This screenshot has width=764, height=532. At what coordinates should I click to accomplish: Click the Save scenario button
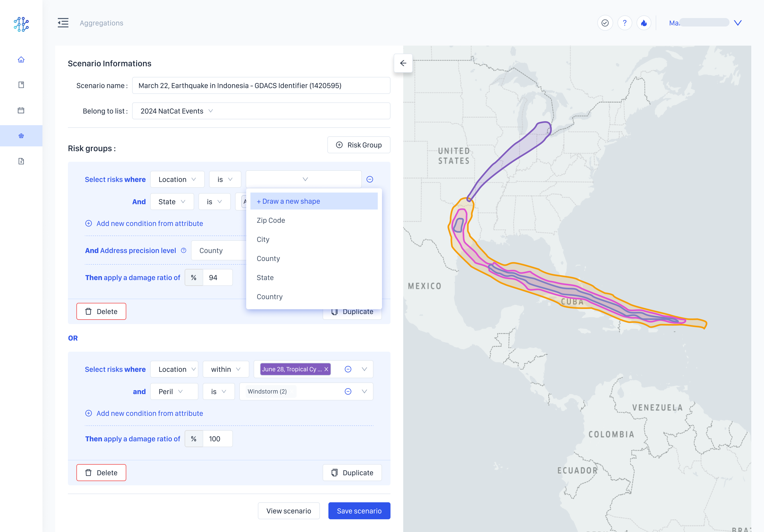pyautogui.click(x=359, y=511)
